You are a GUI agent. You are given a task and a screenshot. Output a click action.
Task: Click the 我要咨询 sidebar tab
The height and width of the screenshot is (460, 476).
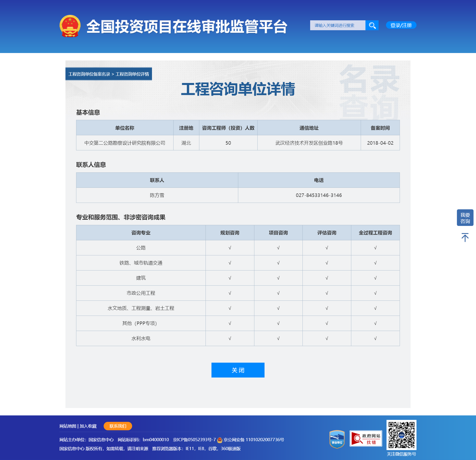pos(465,218)
